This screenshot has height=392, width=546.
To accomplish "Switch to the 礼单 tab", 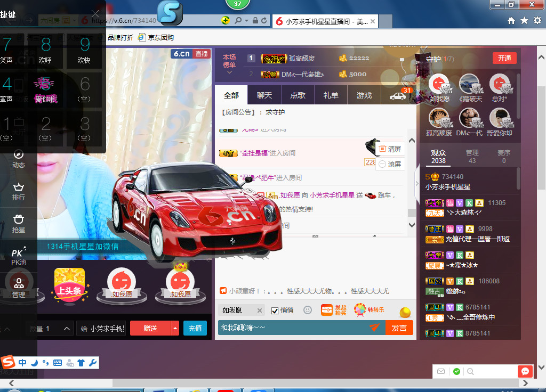I will click(x=331, y=95).
